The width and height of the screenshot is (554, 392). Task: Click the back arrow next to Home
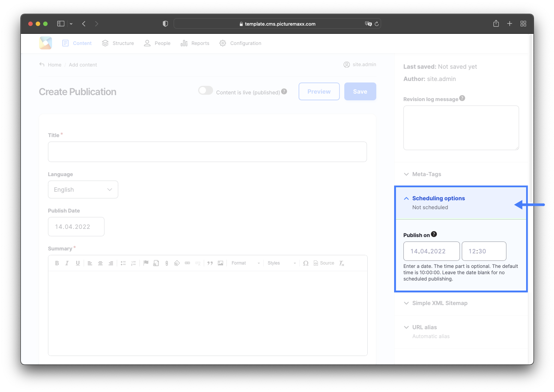(x=42, y=65)
